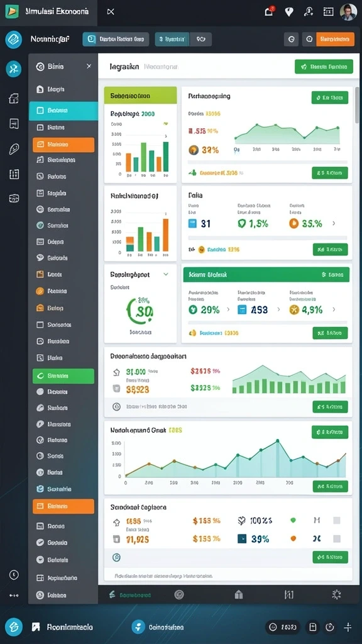Click the orange button in top toolbar
This screenshot has height=644, width=362.
coord(335,40)
